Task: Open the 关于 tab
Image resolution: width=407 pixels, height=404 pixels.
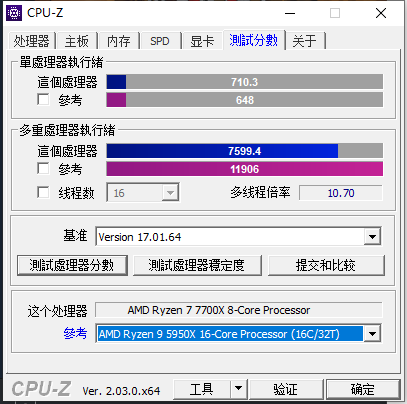Action: 304,41
